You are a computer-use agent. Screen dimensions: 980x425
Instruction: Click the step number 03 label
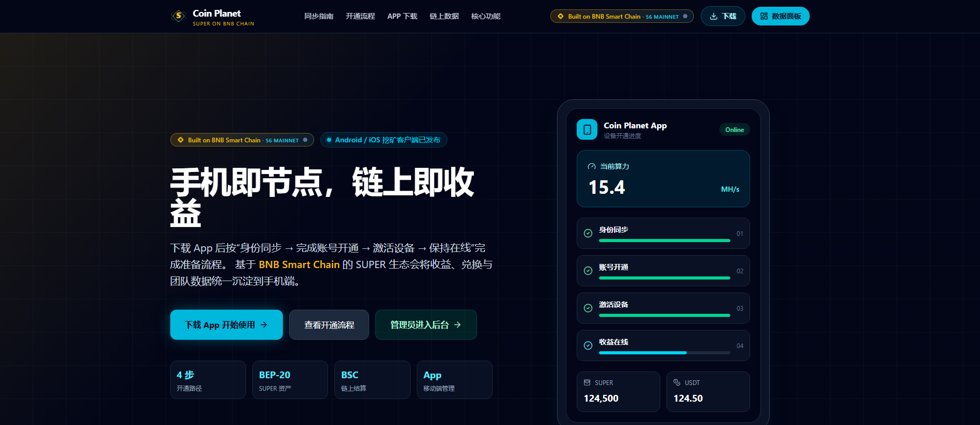coord(740,309)
